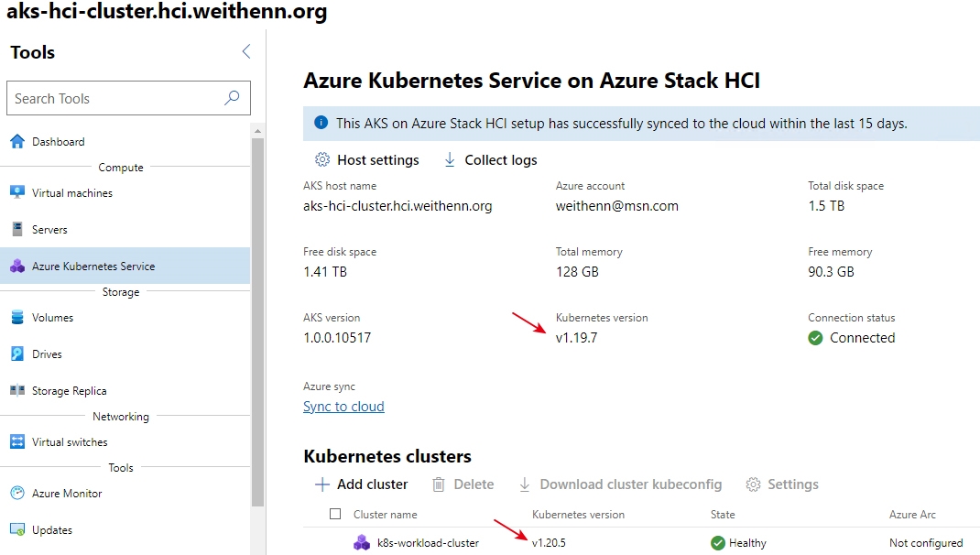Click the Delete trash can icon

coord(439,484)
